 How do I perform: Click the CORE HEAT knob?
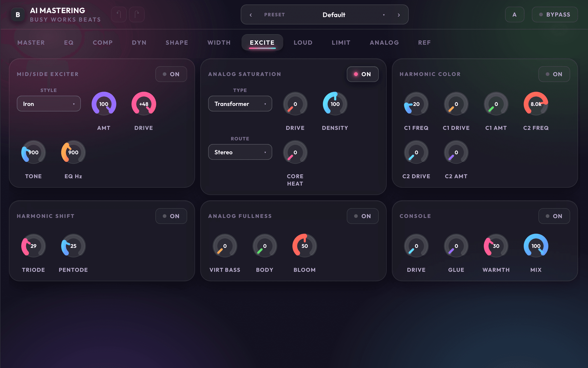click(x=295, y=152)
